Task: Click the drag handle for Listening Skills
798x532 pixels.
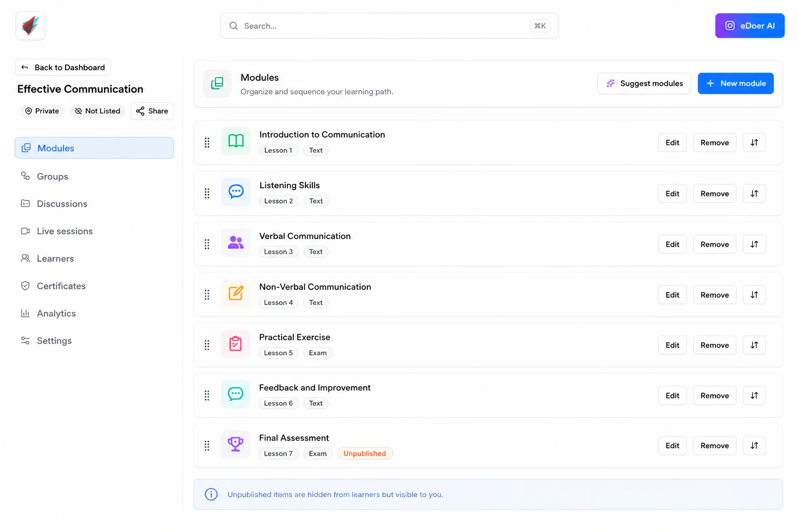Action: pyautogui.click(x=207, y=193)
